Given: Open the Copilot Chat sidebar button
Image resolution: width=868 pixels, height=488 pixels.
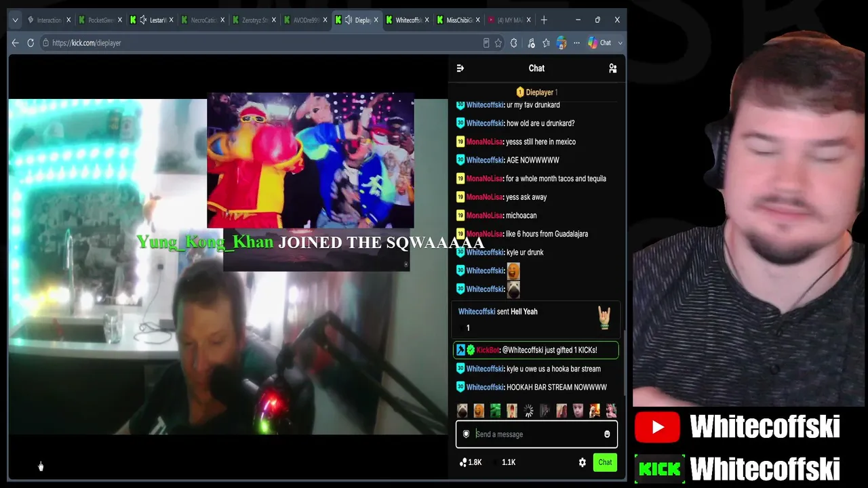Looking at the screenshot, I should (x=599, y=43).
